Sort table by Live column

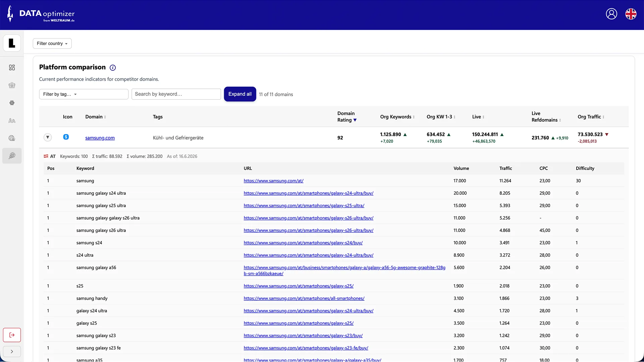(x=478, y=117)
